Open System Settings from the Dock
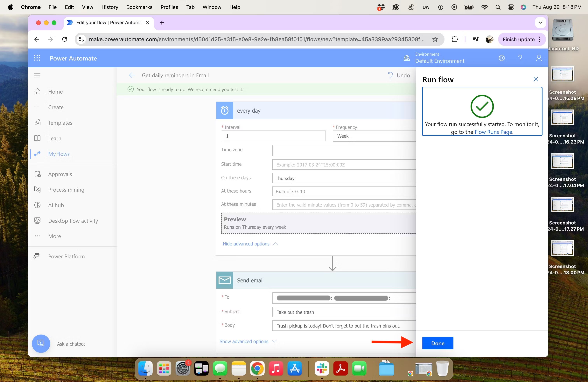 [x=183, y=368]
